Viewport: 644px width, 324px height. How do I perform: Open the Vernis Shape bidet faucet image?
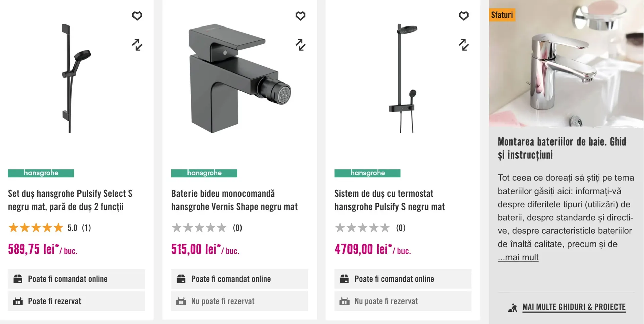(239, 79)
